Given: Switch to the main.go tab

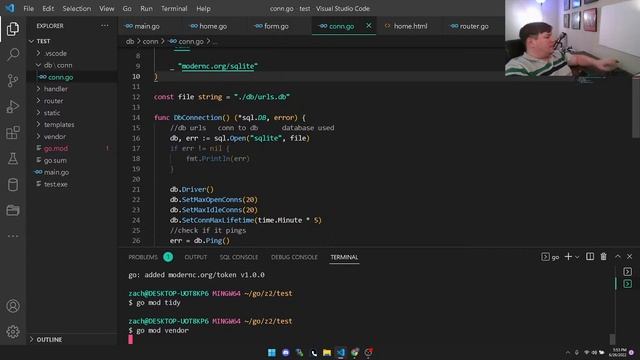Looking at the screenshot, I should coord(147,26).
